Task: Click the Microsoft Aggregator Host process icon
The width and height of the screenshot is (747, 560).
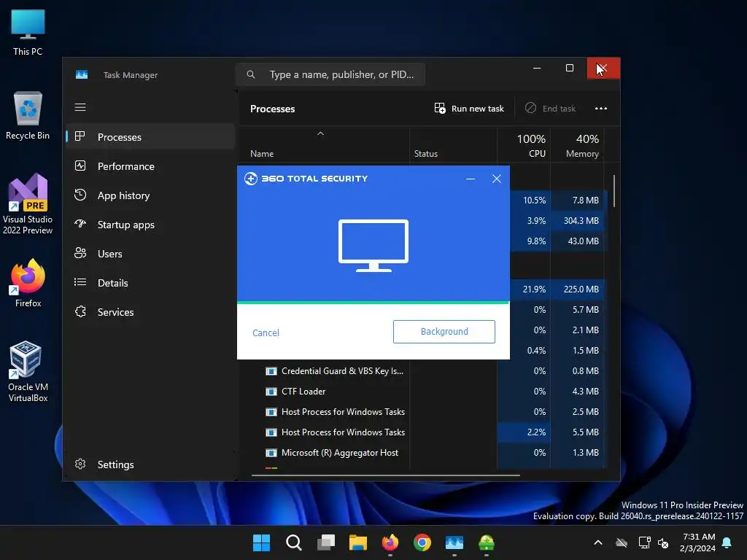Action: tap(271, 453)
